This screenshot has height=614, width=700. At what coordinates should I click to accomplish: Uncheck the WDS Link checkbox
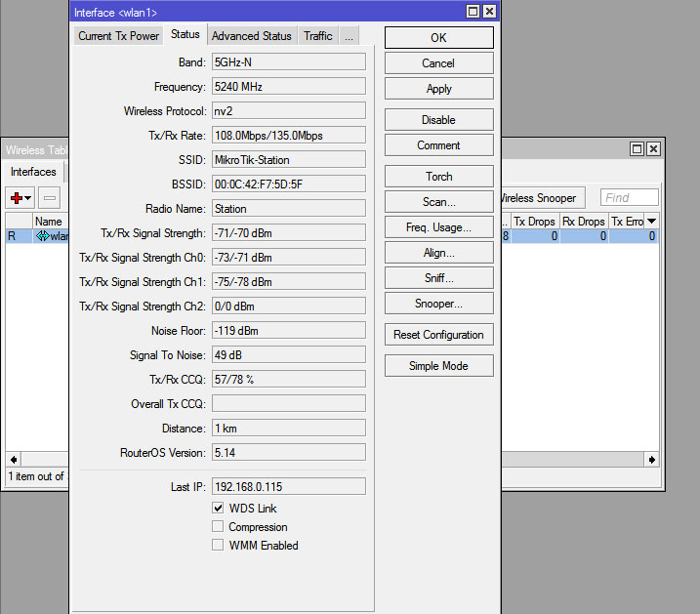(219, 509)
